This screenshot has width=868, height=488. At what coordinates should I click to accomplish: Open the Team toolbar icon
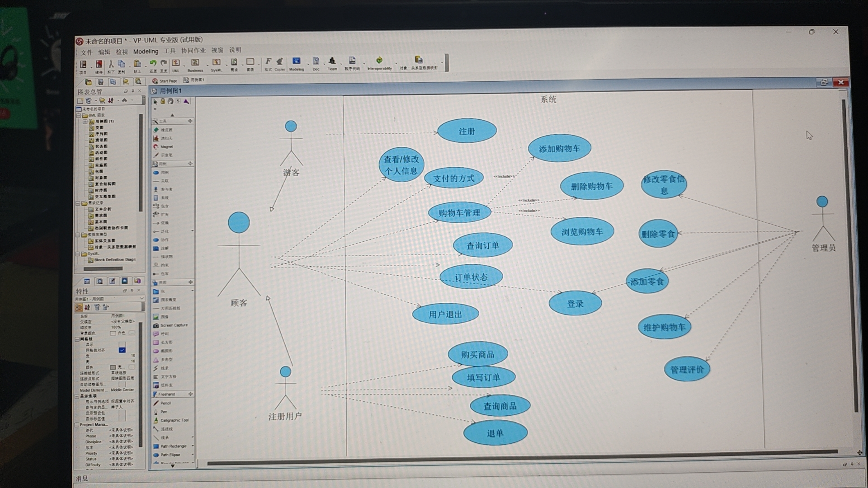(x=332, y=62)
